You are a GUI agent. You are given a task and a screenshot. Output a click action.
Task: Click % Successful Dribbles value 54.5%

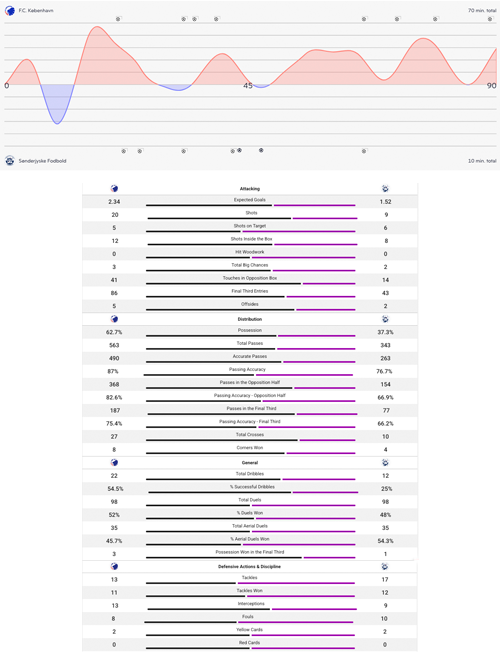pos(116,488)
